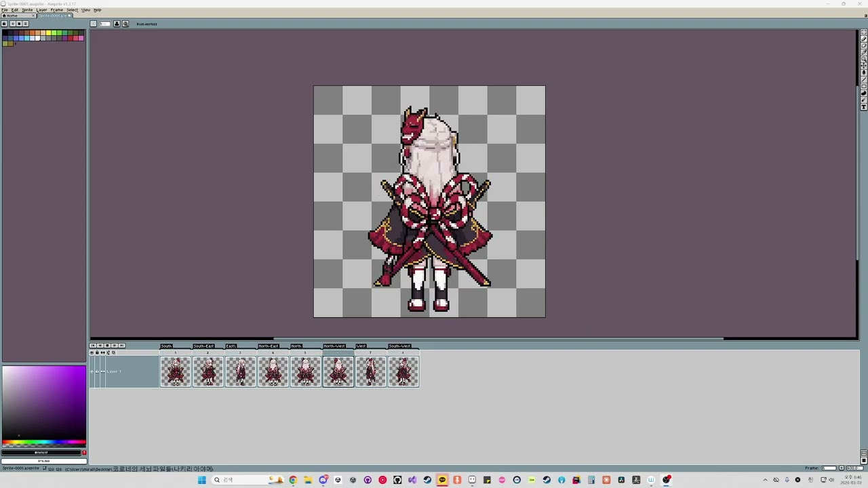Click the hue spectrum slider
868x488 pixels.
coord(43,443)
